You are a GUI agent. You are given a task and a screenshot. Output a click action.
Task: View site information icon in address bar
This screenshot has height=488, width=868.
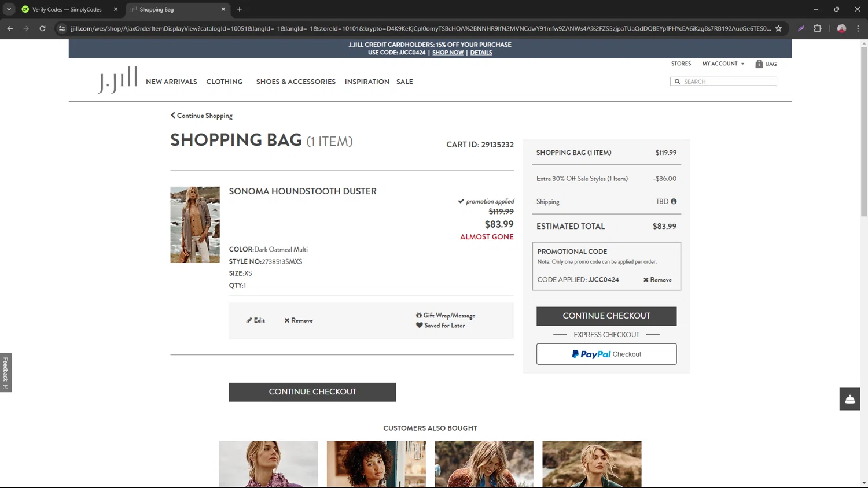[x=62, y=28]
